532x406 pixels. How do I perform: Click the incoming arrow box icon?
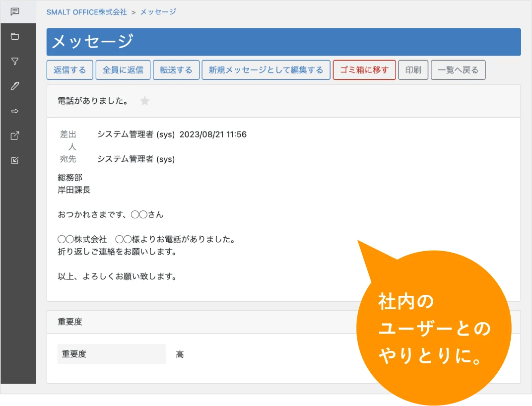[15, 160]
